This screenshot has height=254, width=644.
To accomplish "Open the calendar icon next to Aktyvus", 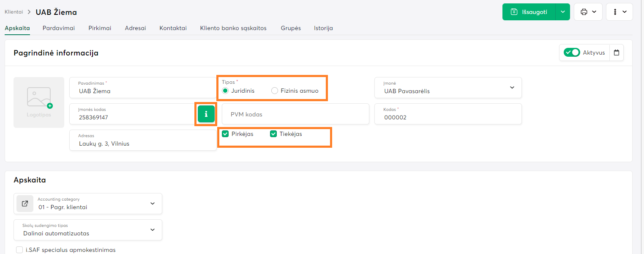I will (617, 53).
